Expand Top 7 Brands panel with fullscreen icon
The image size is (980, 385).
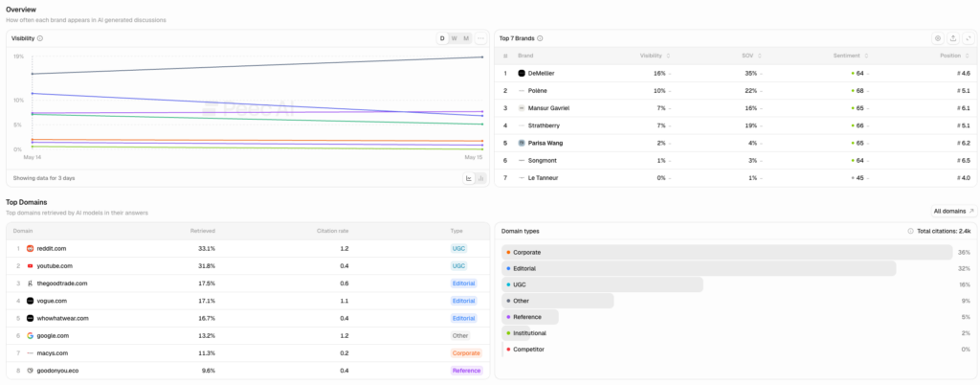(969, 38)
